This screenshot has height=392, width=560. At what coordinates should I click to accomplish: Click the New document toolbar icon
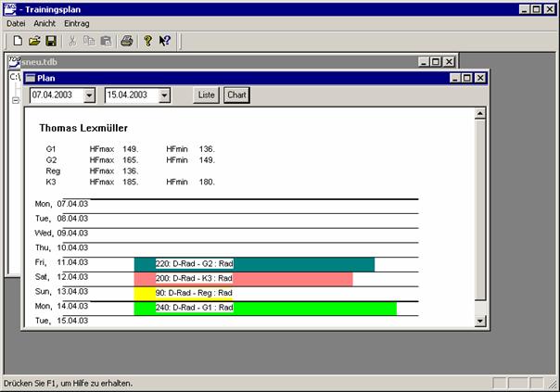pos(18,41)
